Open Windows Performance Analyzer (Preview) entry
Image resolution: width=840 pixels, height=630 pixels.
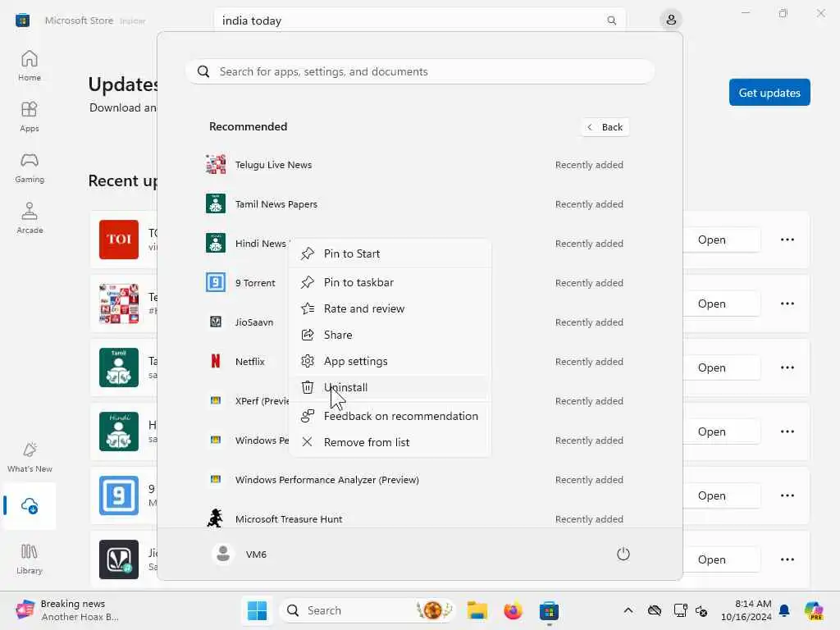(415, 479)
